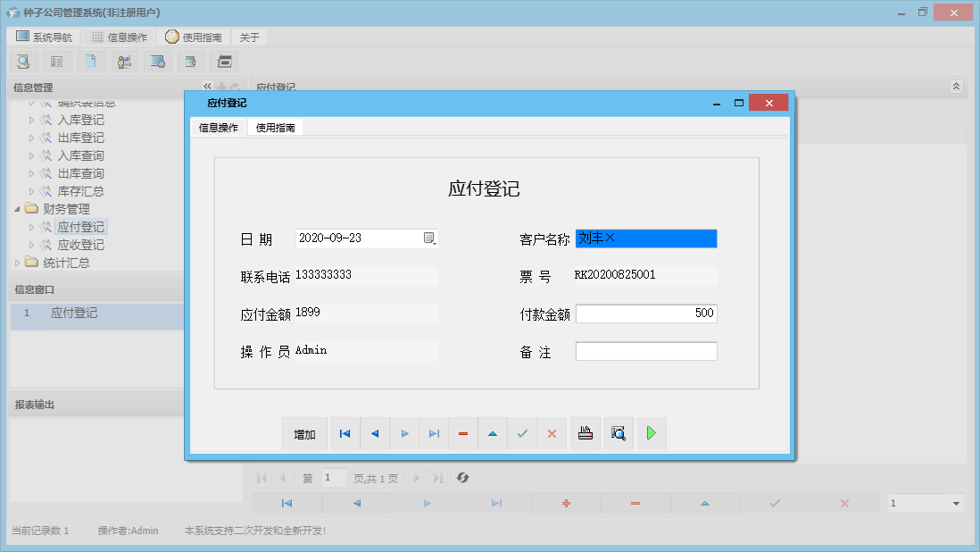Click the 增加 button to add a record
The height and width of the screenshot is (552, 980).
304,433
